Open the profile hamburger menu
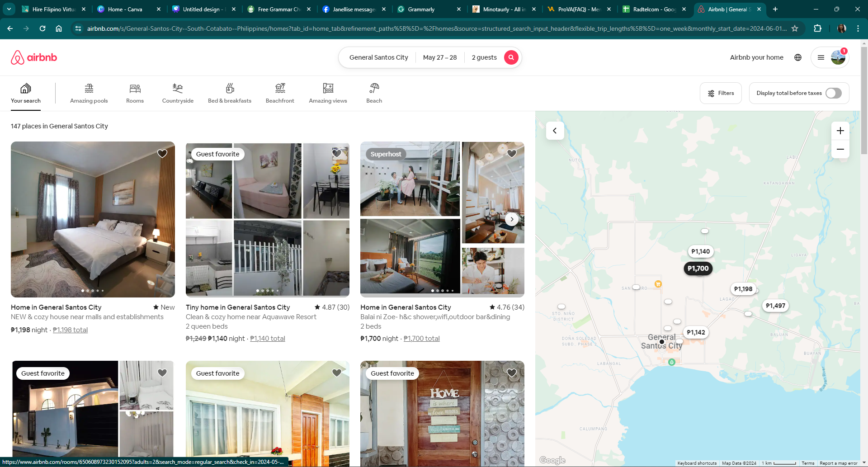 point(821,57)
